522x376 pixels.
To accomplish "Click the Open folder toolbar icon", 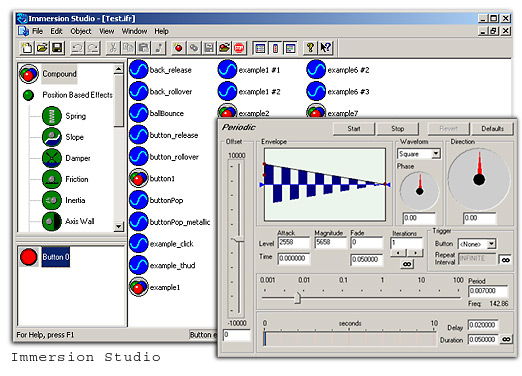I will pyautogui.click(x=42, y=48).
